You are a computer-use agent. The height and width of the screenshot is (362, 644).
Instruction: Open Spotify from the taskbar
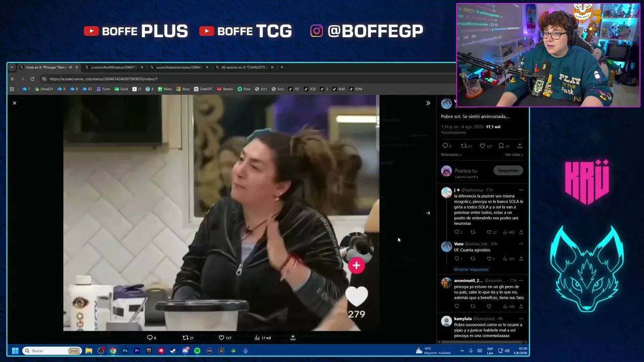tap(197, 351)
